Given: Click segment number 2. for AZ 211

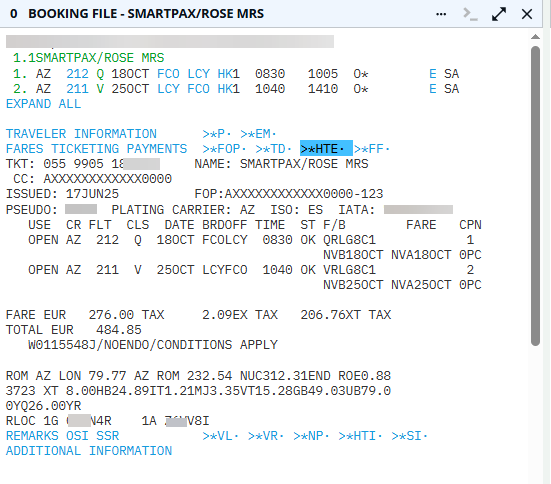Looking at the screenshot, I should (20, 89).
